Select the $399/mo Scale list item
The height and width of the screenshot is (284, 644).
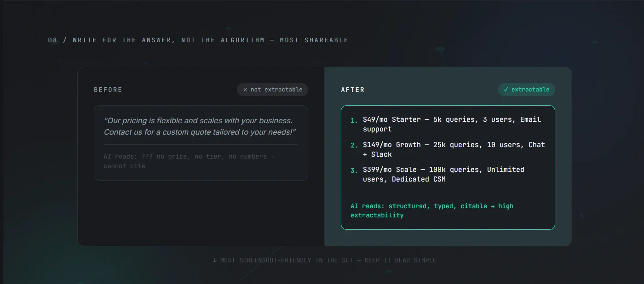pyautogui.click(x=443, y=174)
